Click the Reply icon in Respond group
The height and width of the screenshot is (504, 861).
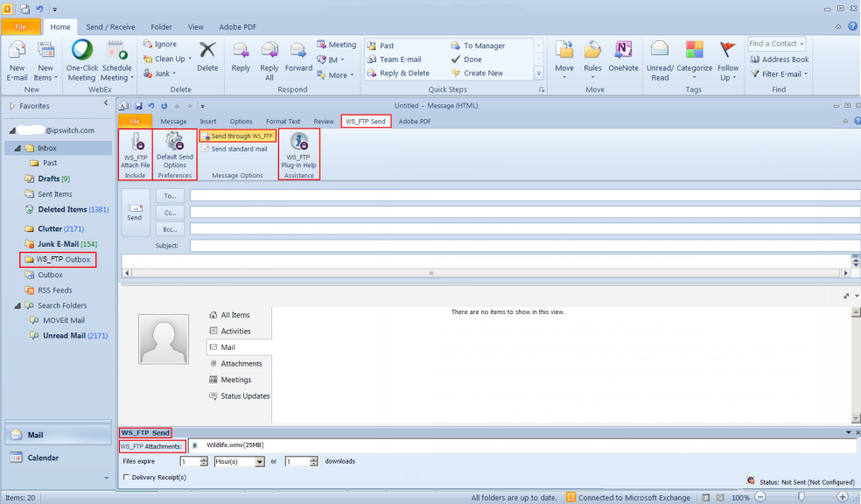pyautogui.click(x=241, y=51)
